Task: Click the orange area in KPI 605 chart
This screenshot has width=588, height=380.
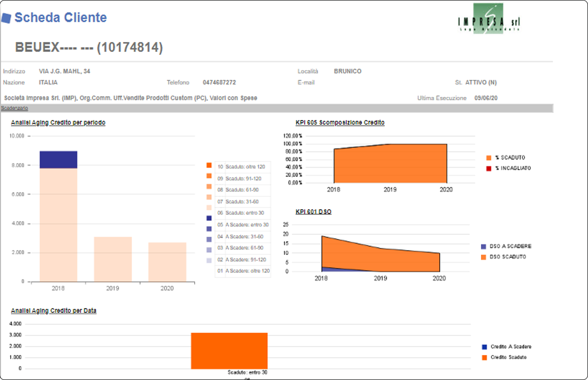Action: (x=390, y=164)
